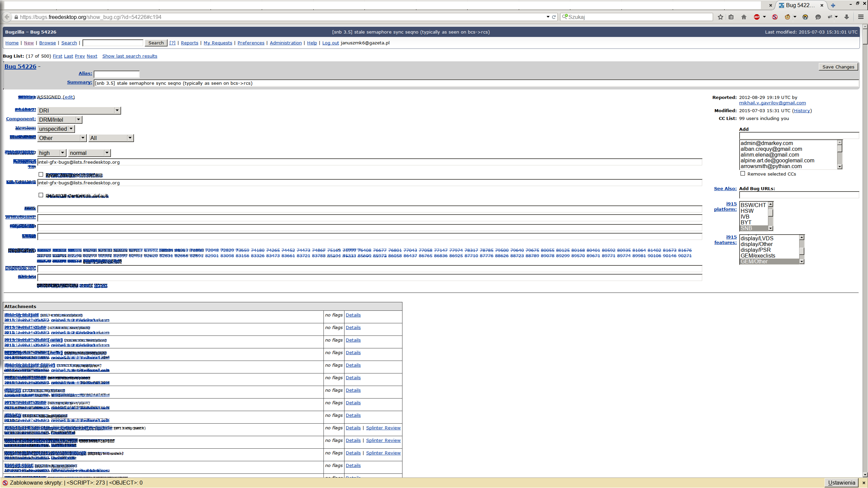This screenshot has width=868, height=488.
Task: Go to Preferences in the navigation bar
Action: 251,43
